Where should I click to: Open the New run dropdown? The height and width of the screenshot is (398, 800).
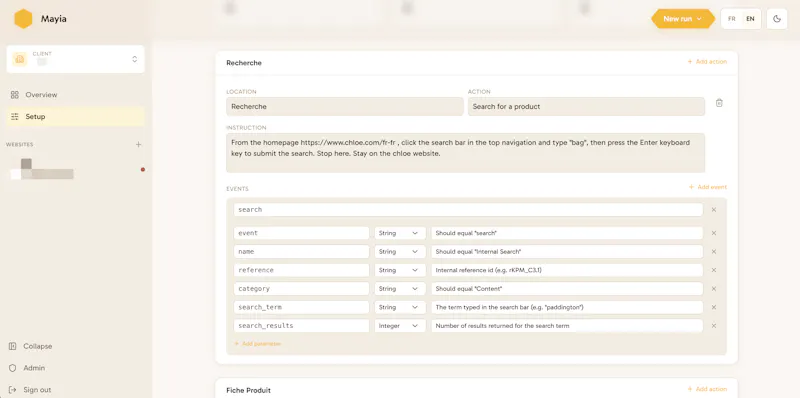click(x=682, y=19)
